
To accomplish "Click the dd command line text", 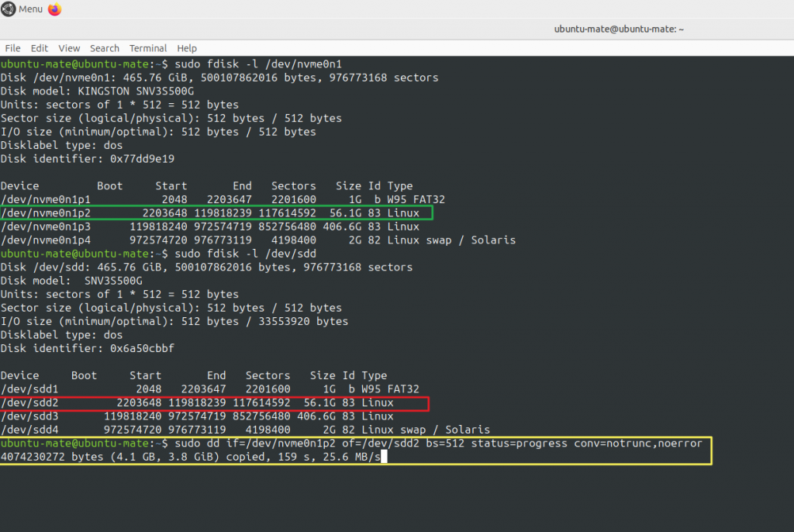I will click(x=434, y=444).
